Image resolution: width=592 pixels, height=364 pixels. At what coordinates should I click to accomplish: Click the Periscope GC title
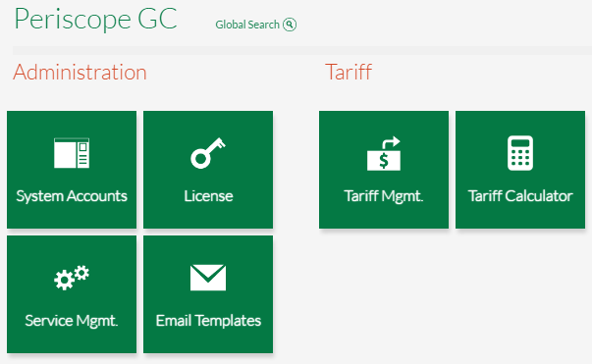point(95,19)
